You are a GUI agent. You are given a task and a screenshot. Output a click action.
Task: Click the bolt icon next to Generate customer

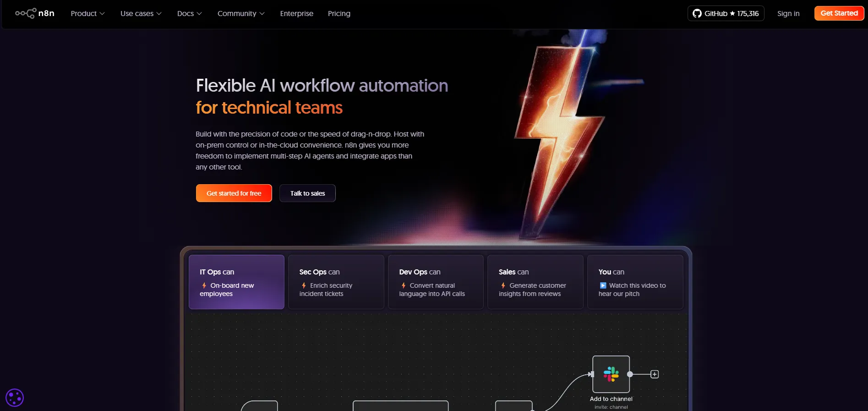pyautogui.click(x=503, y=285)
